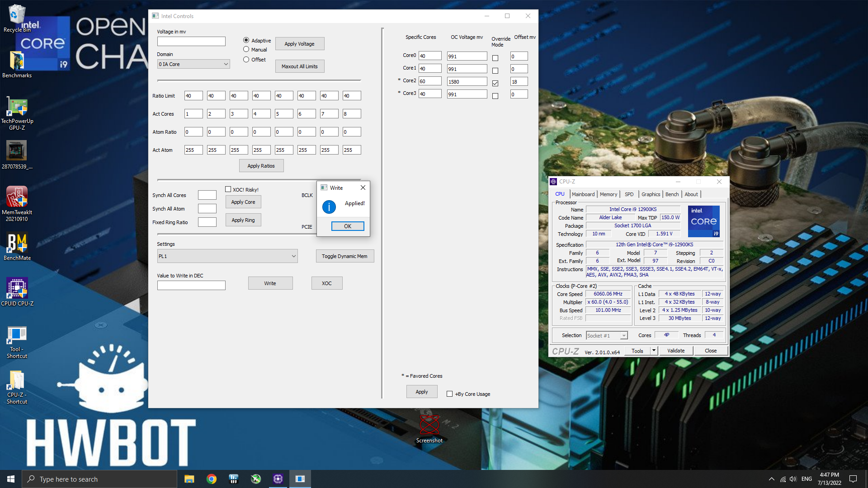Click Maxout All Limits button
Image resolution: width=868 pixels, height=488 pixels.
click(x=300, y=66)
